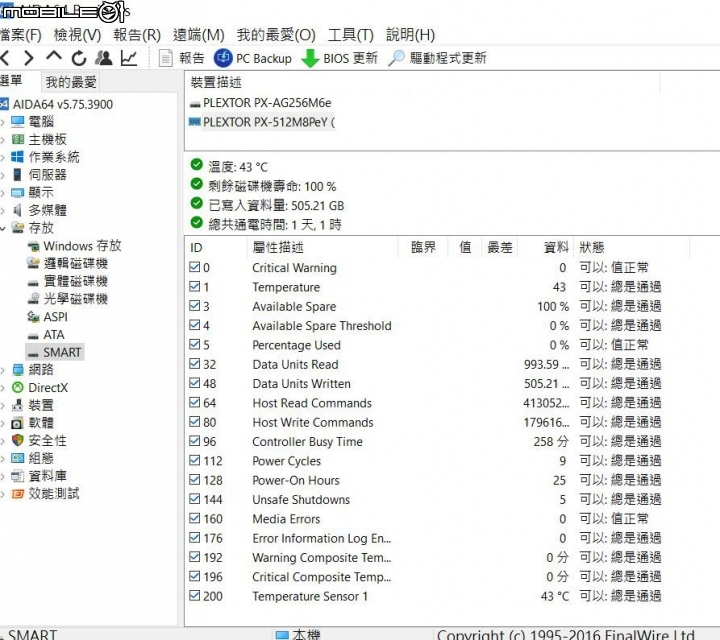Collapse the 存放 tree node
The height and width of the screenshot is (640, 720).
point(3,228)
